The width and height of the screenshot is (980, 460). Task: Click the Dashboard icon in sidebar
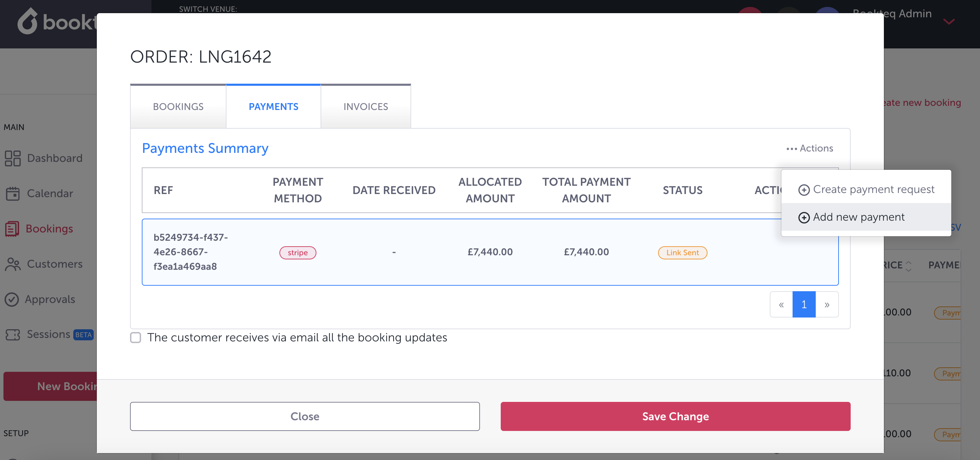tap(12, 158)
